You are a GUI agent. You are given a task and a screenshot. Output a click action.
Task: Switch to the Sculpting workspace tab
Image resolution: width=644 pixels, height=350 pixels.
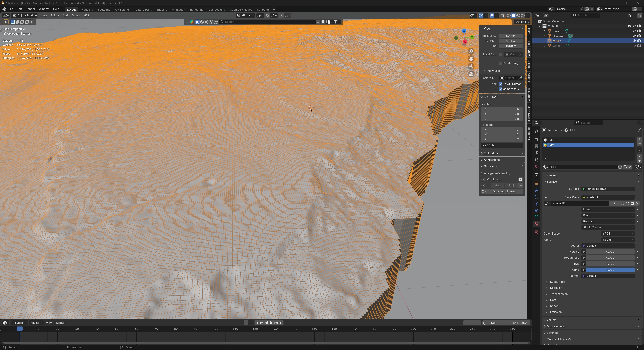(x=104, y=10)
